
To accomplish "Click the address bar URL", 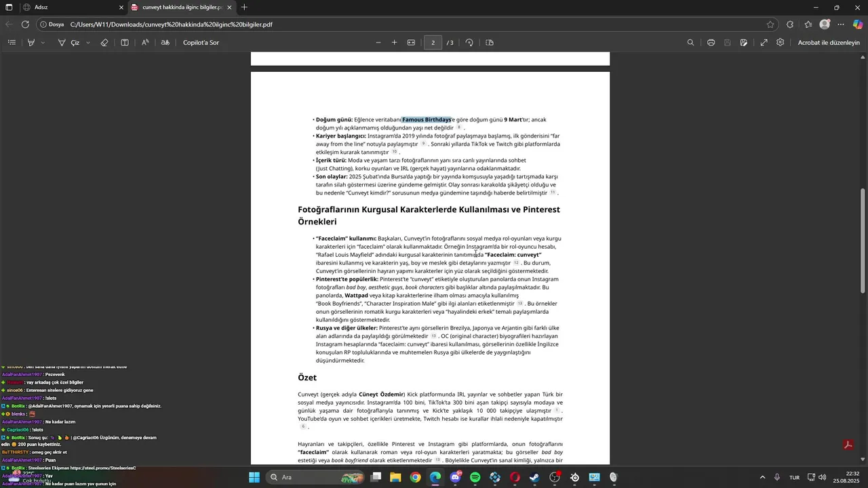I will click(172, 24).
